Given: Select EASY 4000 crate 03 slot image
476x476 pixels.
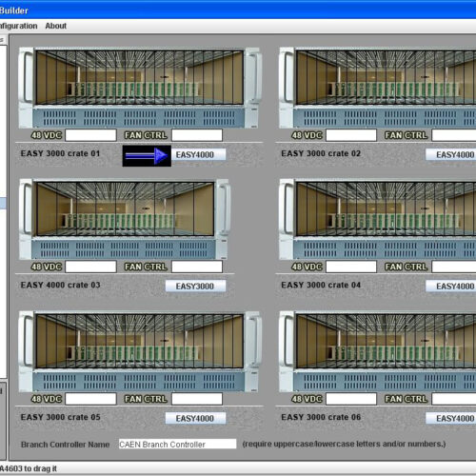Looking at the screenshot, I should tap(125, 208).
